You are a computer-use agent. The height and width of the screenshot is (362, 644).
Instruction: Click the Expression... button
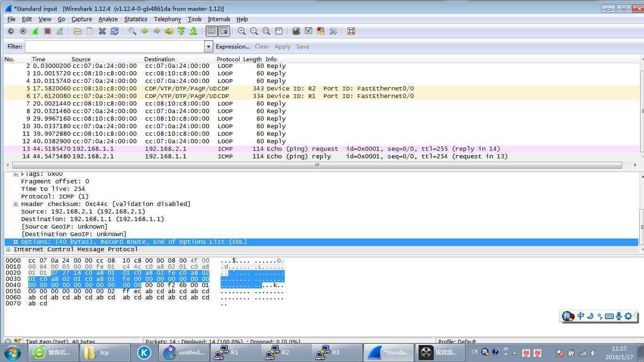[233, 47]
